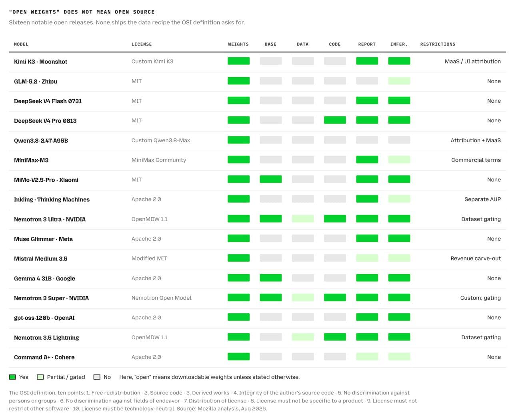Click the WEIGHTS column header
The width and height of the screenshot is (512, 420).
(238, 44)
